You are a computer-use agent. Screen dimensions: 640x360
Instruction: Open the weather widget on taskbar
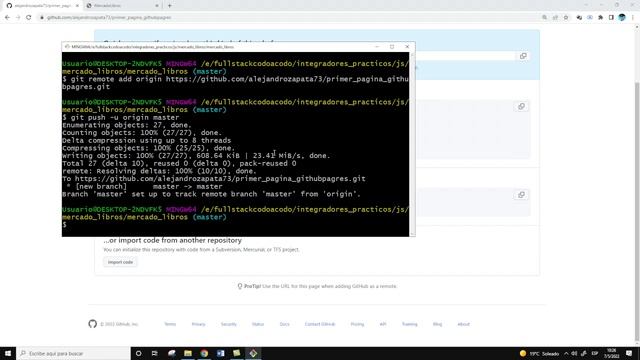pyautogui.click(x=539, y=353)
